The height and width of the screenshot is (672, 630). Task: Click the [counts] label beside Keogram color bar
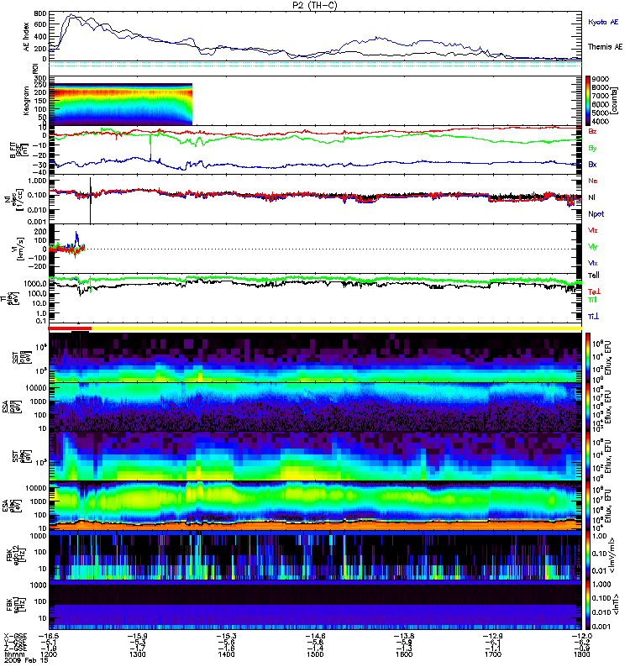pos(614,101)
